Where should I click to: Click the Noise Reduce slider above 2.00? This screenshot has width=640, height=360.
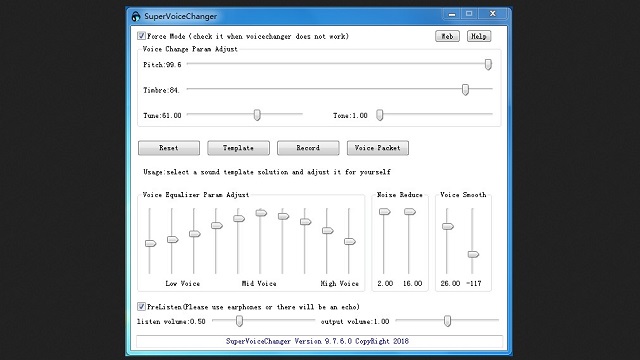tap(384, 212)
